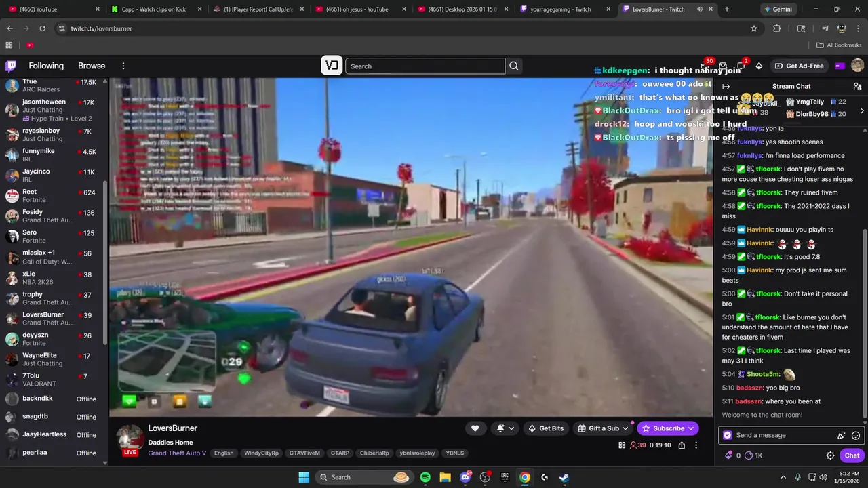The width and height of the screenshot is (868, 488).
Task: Click the WindyCityRp tag
Action: (x=261, y=453)
